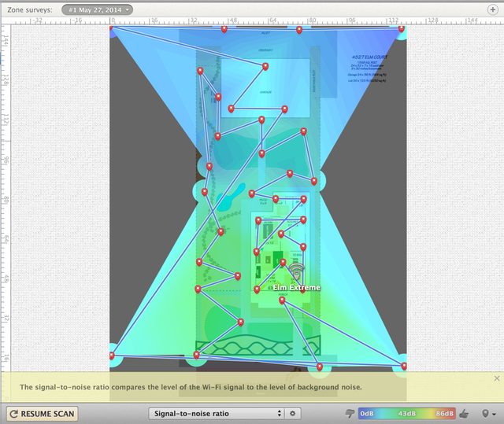504x424 pixels.
Task: Click the thumbs-up icon beside the scale
Action: 465,413
